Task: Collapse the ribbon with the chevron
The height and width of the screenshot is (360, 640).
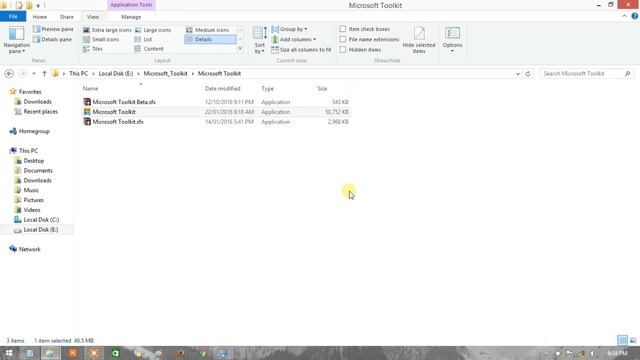Action: [x=624, y=16]
